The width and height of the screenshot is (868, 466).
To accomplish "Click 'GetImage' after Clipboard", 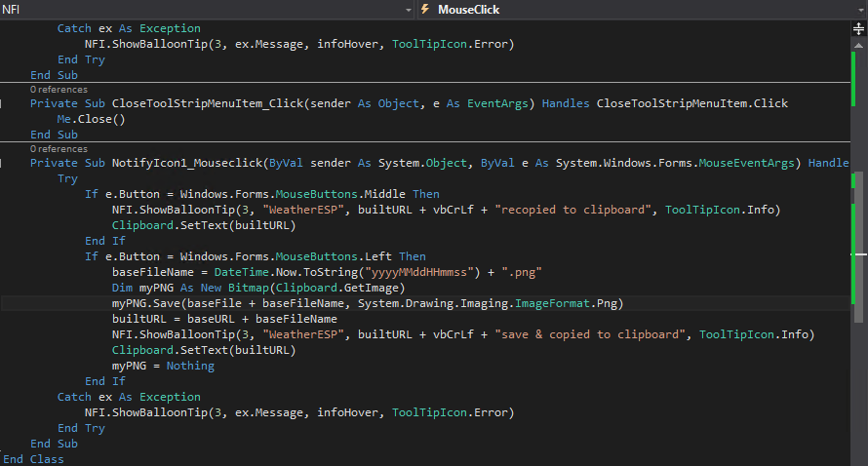I will 372,288.
